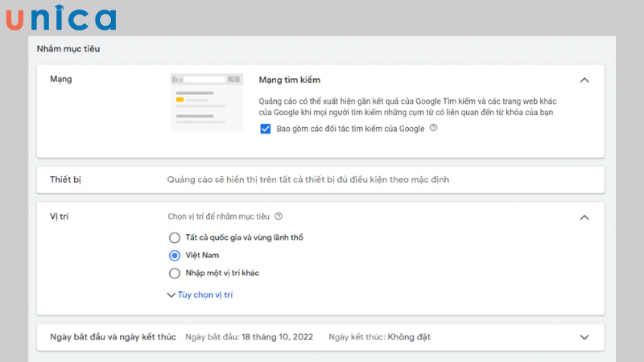
Task: Select 'Tất cả quốc gia và vùng lãnh thổ' radio
Action: (x=175, y=237)
